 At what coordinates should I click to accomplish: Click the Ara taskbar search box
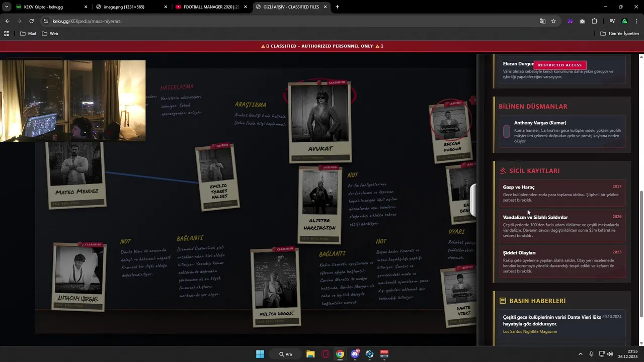point(285,354)
